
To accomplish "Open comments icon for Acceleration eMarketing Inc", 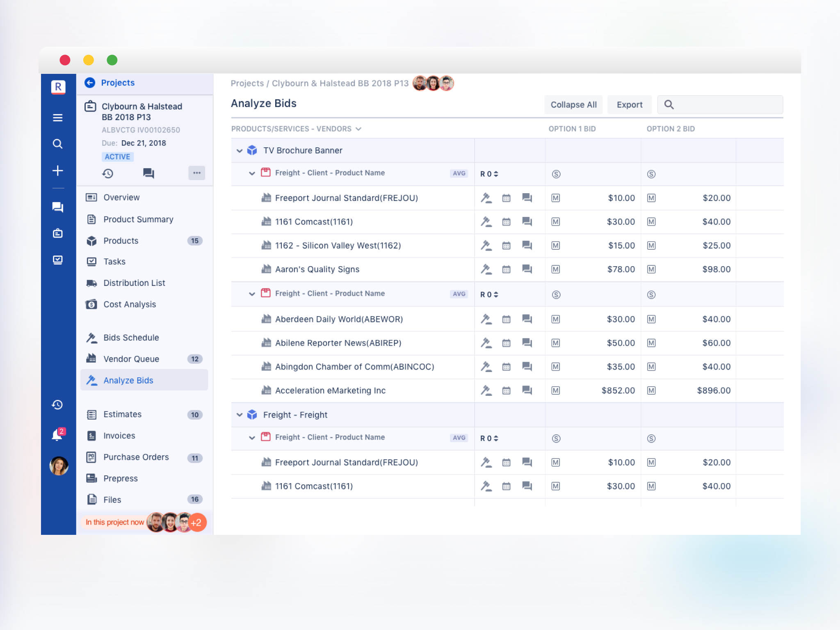I will [527, 390].
